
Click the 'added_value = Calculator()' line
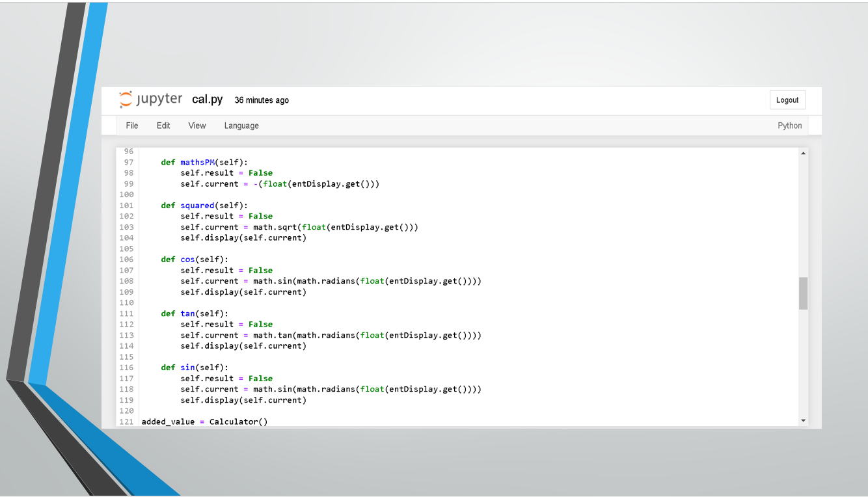204,422
